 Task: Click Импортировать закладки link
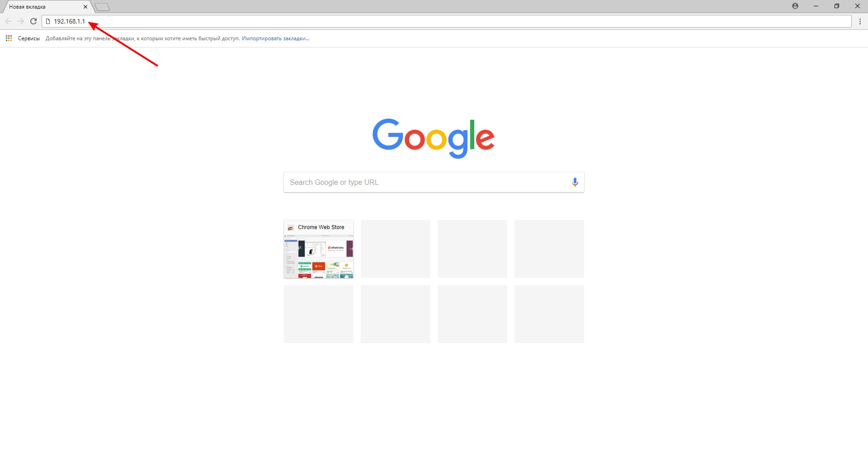(275, 38)
